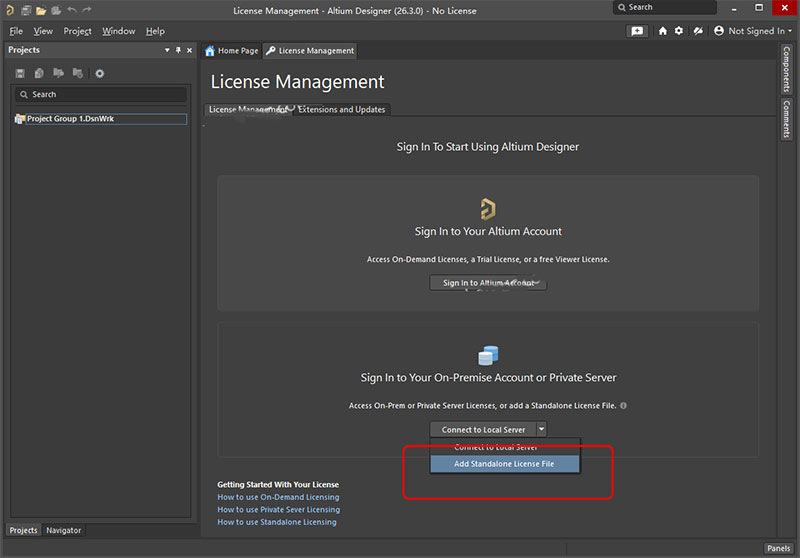Open the Help menu
This screenshot has width=800, height=558.
point(155,31)
